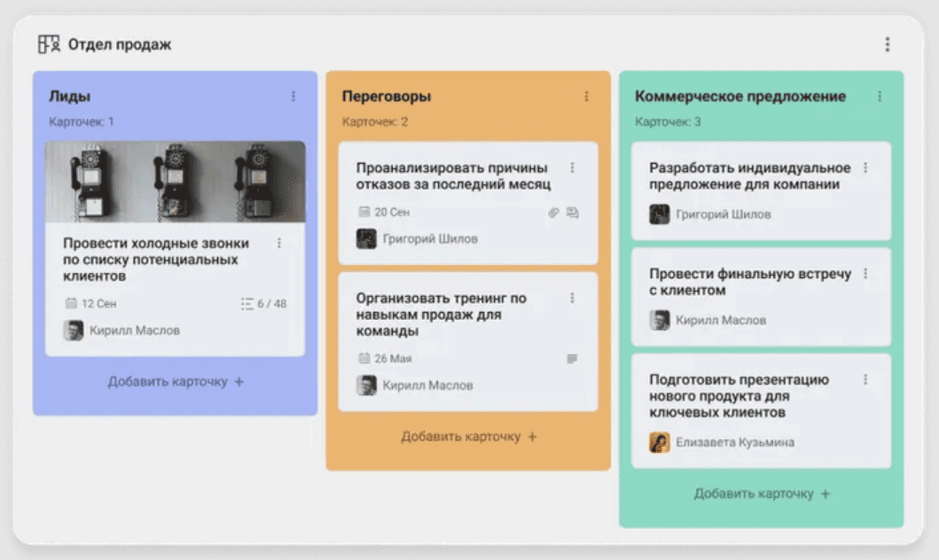939x560 pixels.
Task: Add a card in the Лиды column
Action: pyautogui.click(x=176, y=382)
